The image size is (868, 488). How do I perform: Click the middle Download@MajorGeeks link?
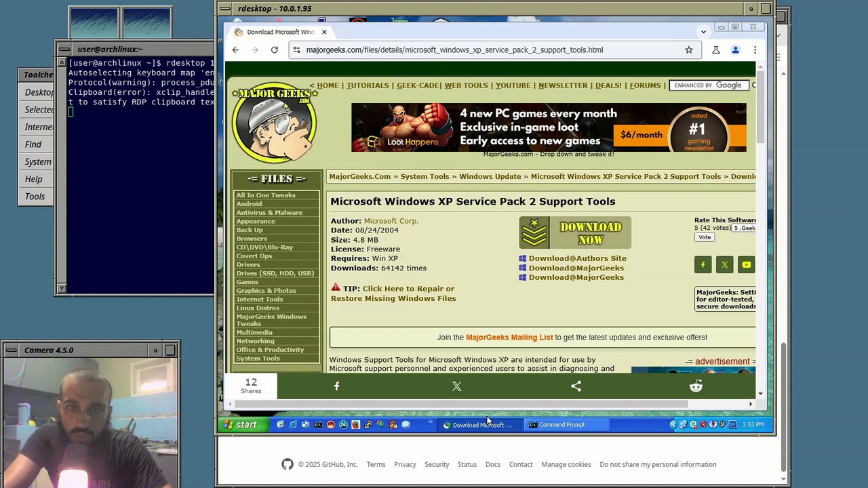pos(576,268)
